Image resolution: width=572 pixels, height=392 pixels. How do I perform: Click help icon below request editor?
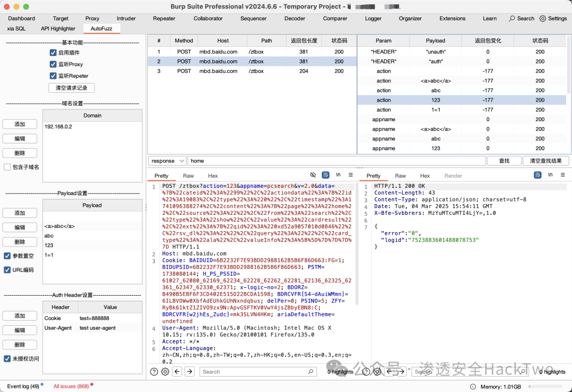(x=154, y=371)
